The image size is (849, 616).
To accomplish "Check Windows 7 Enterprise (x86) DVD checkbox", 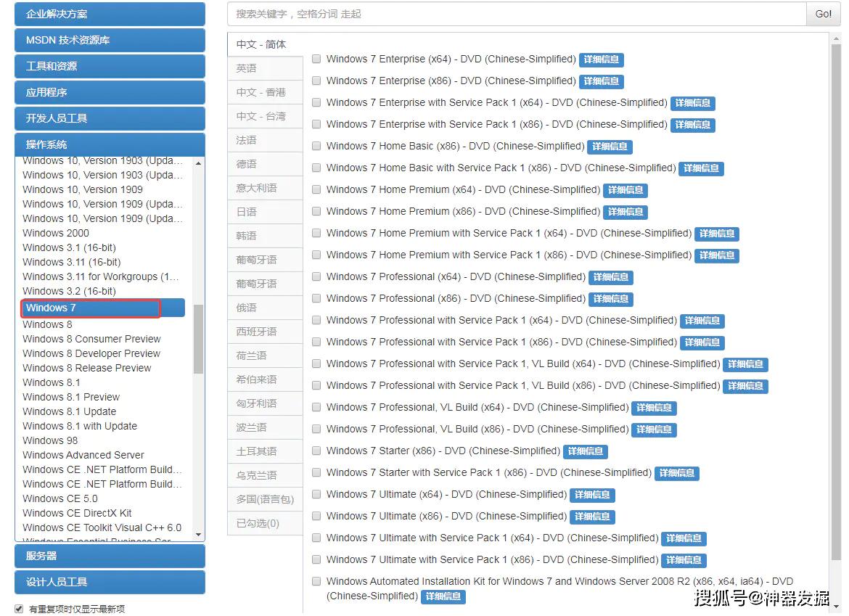I will pos(316,81).
